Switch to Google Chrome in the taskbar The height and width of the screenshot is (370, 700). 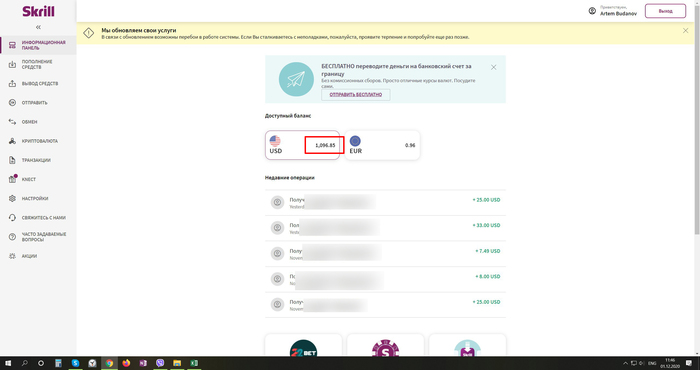(109, 363)
